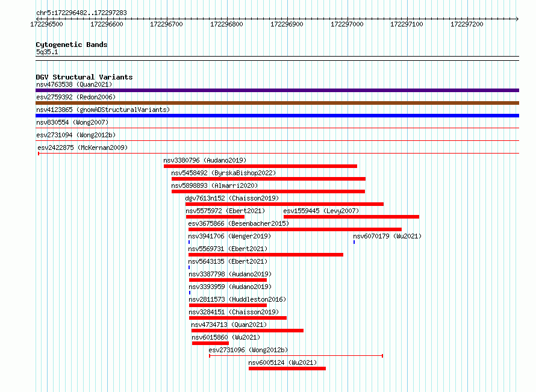Click the nsv3380796 (Audano2019) red bar

coord(261,166)
